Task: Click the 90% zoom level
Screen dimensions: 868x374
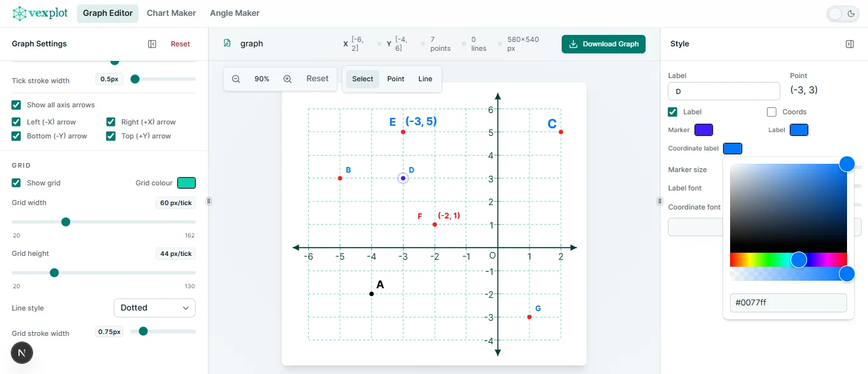Action: pyautogui.click(x=262, y=79)
